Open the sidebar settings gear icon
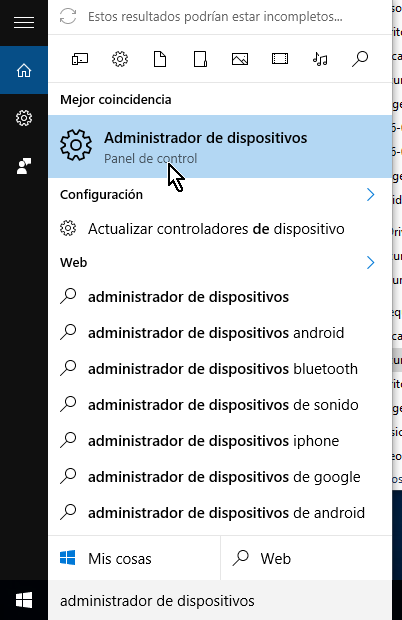Image resolution: width=402 pixels, height=620 pixels. (x=24, y=118)
